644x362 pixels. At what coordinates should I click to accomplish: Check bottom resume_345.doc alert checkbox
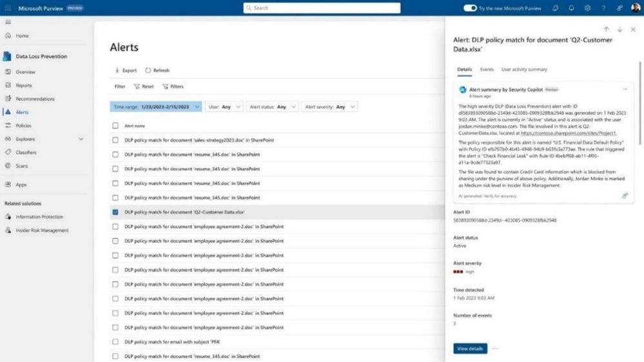[115, 356]
